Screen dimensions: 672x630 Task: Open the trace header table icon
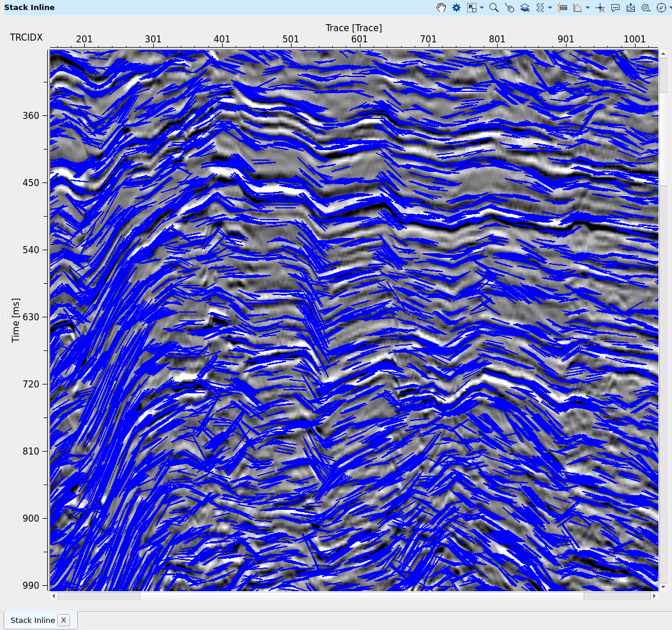pyautogui.click(x=562, y=8)
